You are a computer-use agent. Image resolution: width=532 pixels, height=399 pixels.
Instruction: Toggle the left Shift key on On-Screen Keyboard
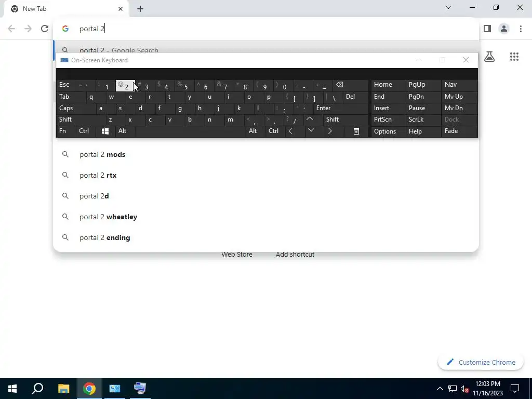[81, 119]
